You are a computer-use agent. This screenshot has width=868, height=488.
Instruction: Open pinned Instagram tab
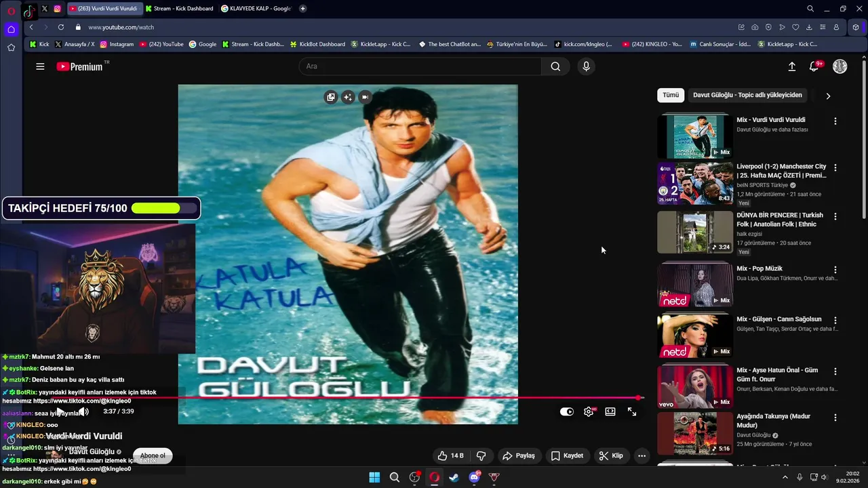[57, 8]
